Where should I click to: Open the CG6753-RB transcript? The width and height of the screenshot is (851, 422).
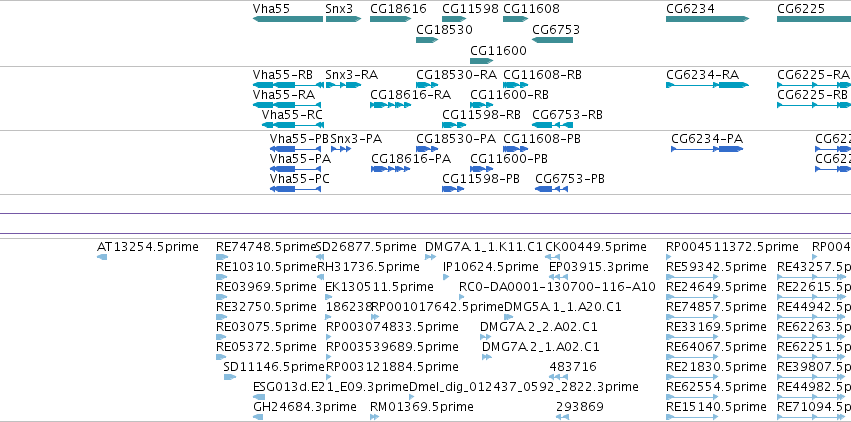(552, 125)
